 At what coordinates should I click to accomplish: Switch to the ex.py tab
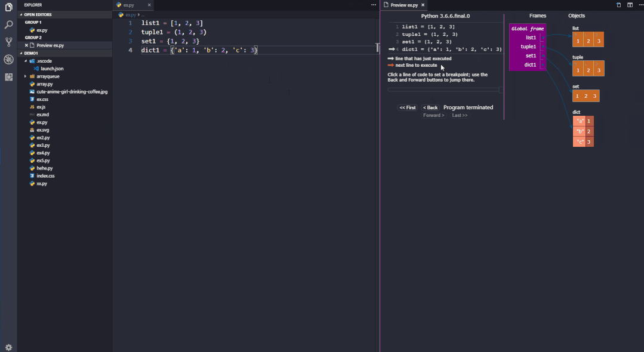tap(128, 5)
